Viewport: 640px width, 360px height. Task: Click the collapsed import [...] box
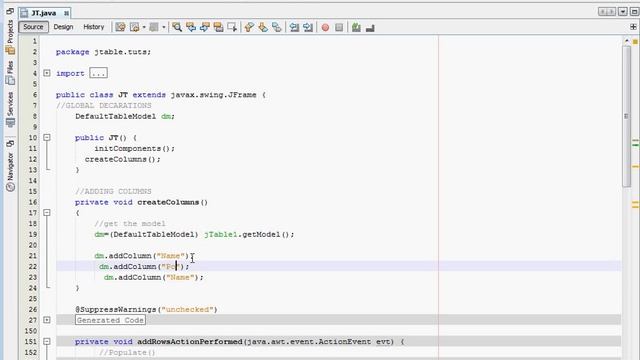98,73
